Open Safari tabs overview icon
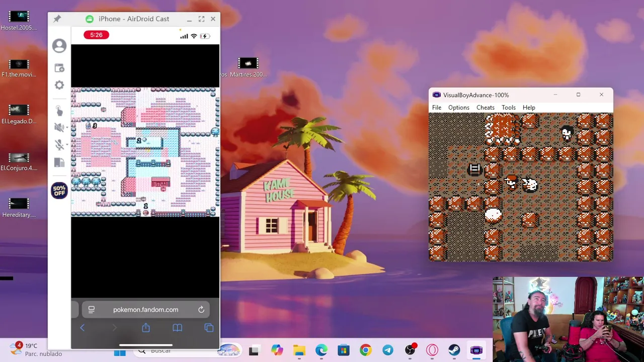The height and width of the screenshot is (362, 644). (209, 328)
